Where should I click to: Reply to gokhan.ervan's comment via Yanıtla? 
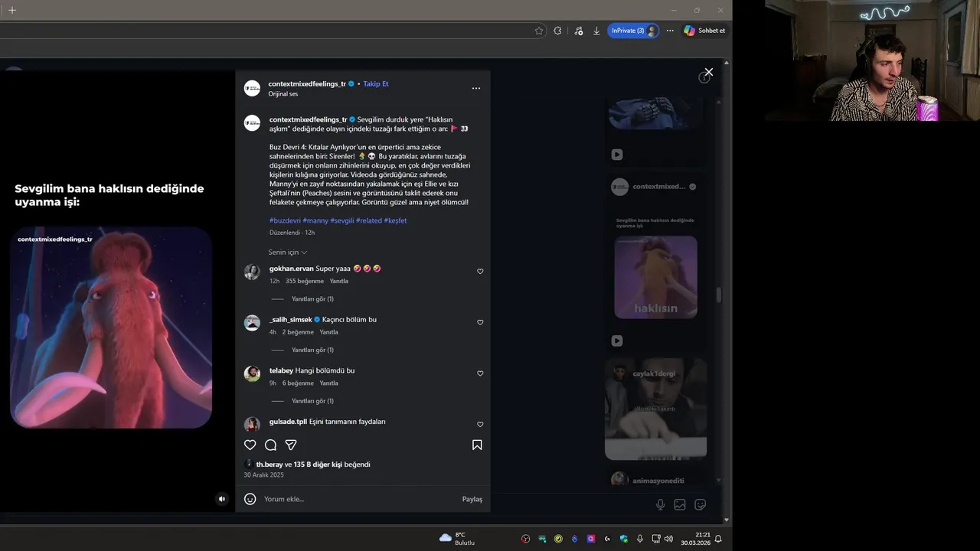(x=339, y=281)
